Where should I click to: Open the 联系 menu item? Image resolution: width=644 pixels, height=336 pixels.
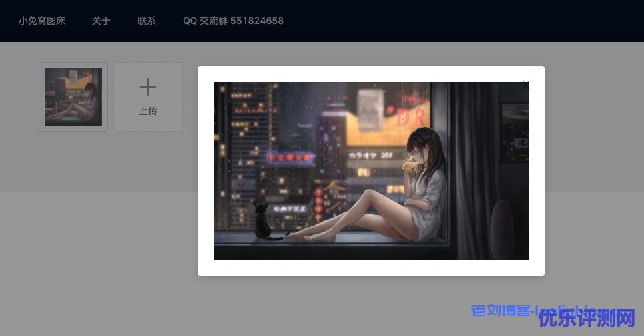[x=147, y=21]
